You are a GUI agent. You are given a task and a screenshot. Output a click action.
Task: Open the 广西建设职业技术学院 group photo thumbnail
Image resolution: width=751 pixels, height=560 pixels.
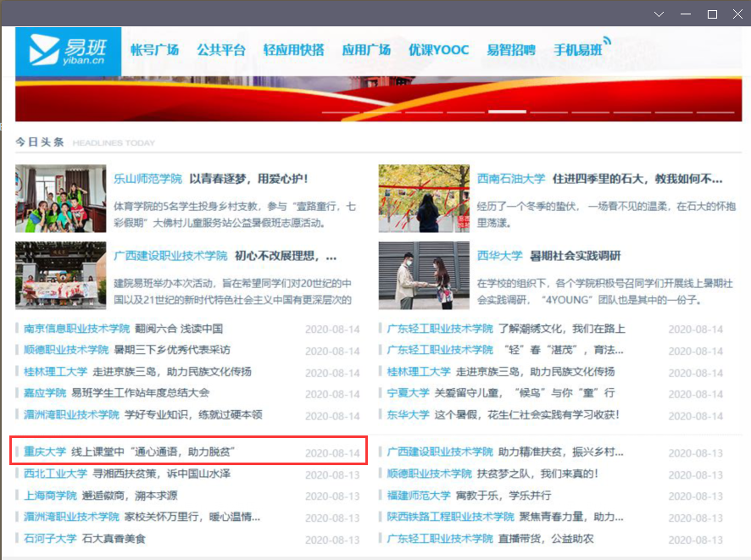(61, 275)
